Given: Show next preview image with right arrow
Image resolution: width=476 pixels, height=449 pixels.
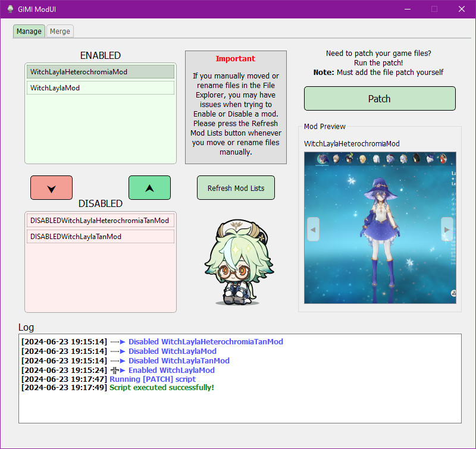Looking at the screenshot, I should click(446, 230).
